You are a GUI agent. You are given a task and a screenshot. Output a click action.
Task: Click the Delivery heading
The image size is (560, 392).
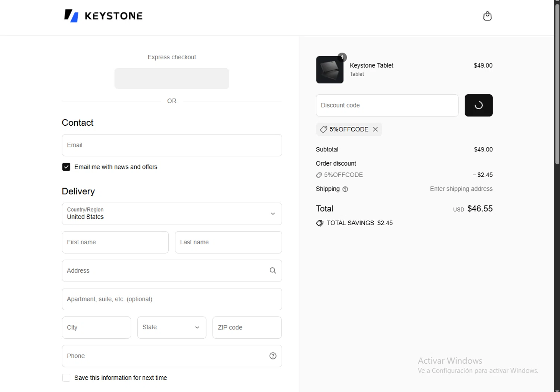point(78,191)
